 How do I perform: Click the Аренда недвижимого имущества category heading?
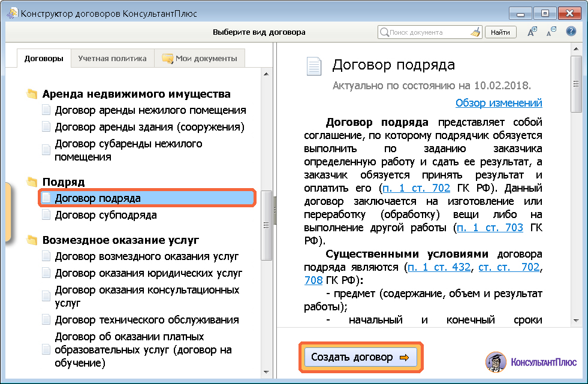point(136,93)
